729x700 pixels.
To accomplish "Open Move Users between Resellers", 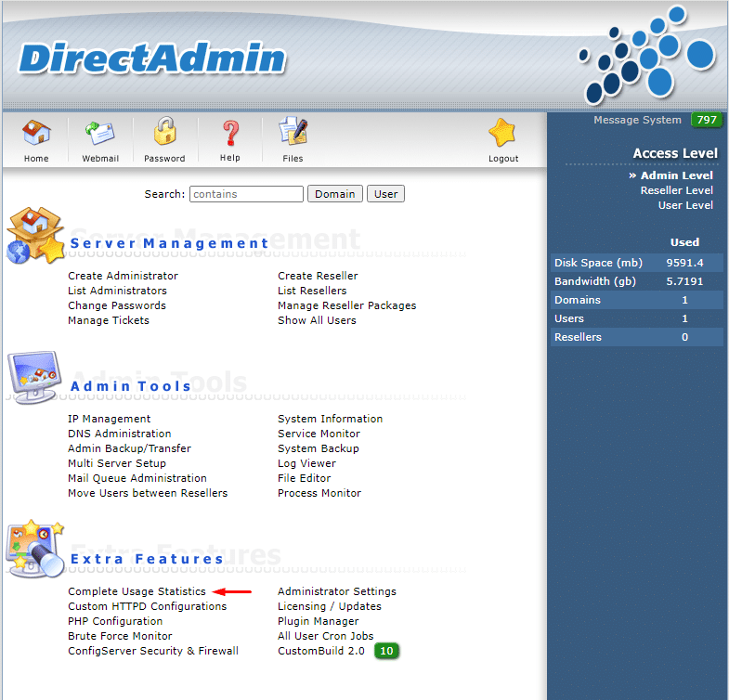I will coord(148,493).
